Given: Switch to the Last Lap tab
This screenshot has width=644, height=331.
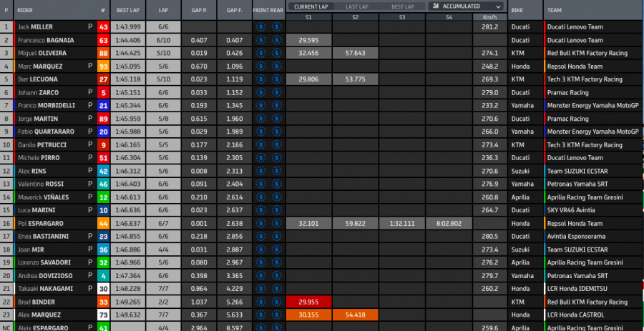Looking at the screenshot, I should coord(356,6).
